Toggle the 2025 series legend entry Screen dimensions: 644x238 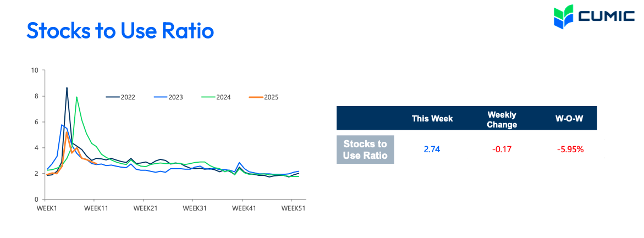click(x=264, y=97)
